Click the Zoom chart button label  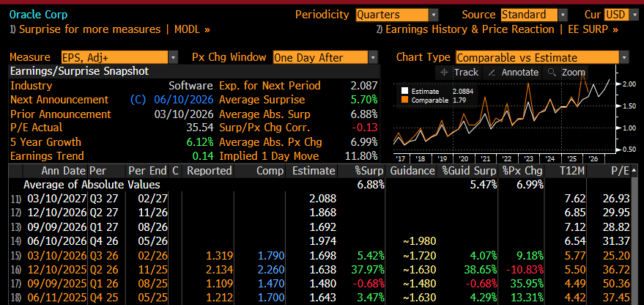coord(574,73)
